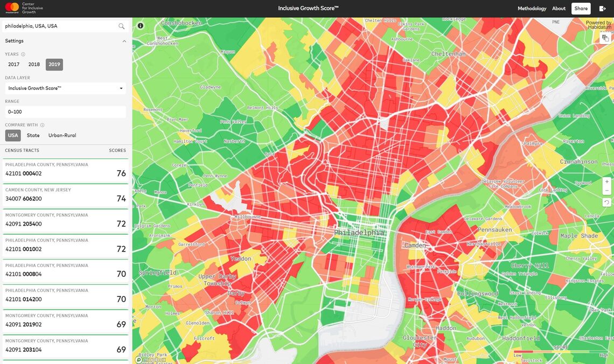Collapse the Settings section

click(x=124, y=41)
